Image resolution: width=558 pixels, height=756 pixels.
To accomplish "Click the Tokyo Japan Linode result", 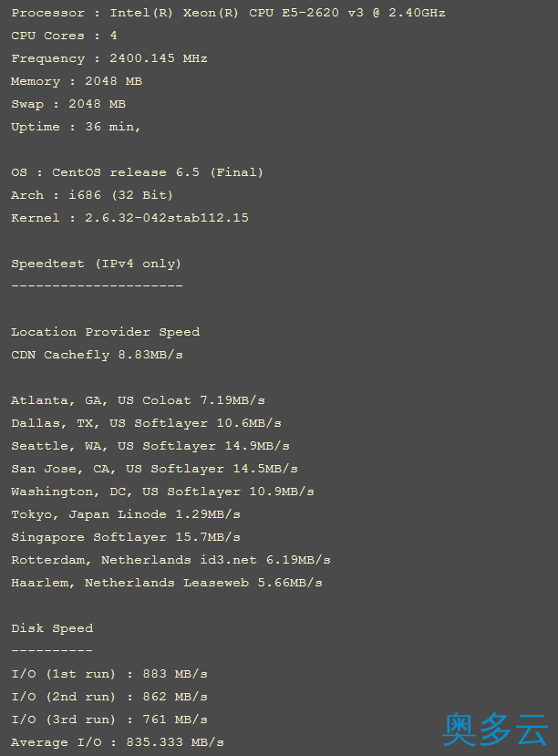I will 126,514.
